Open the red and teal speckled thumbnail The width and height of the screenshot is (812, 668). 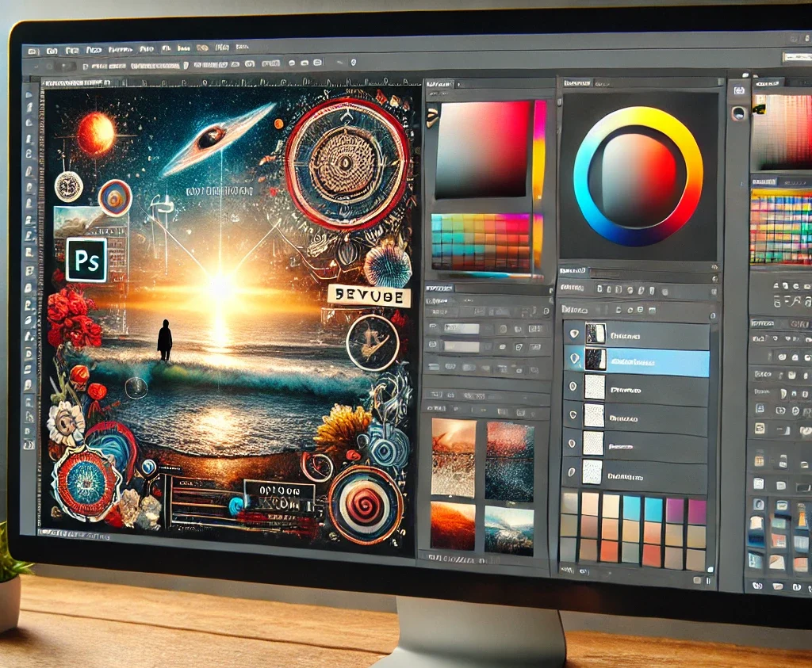click(x=508, y=461)
